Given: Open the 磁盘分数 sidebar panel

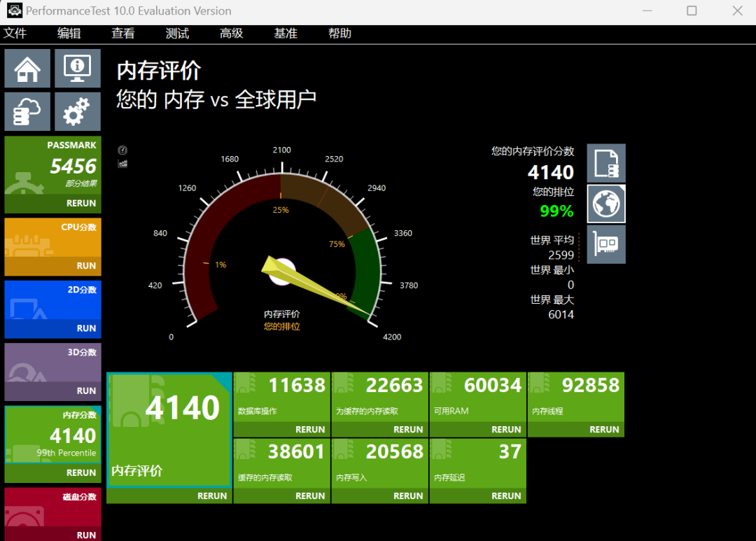Looking at the screenshot, I should click(53, 507).
